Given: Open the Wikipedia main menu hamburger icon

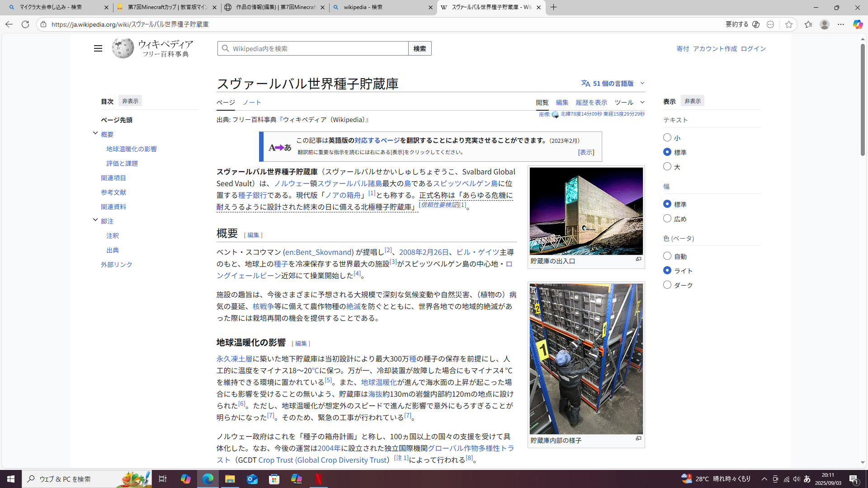Looking at the screenshot, I should (x=98, y=48).
